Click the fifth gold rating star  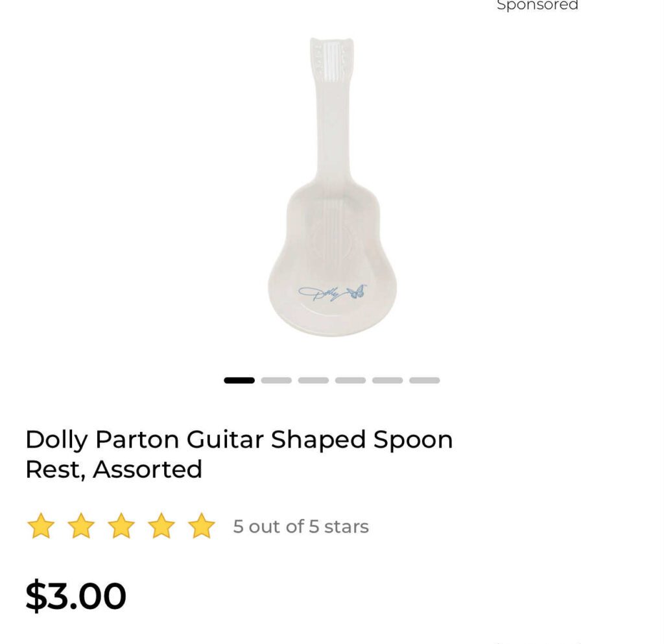[x=202, y=526]
